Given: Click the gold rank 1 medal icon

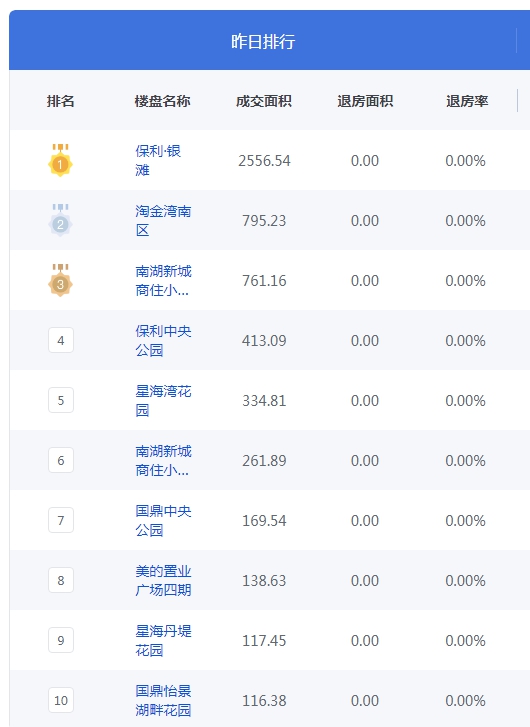Looking at the screenshot, I should 60,160.
